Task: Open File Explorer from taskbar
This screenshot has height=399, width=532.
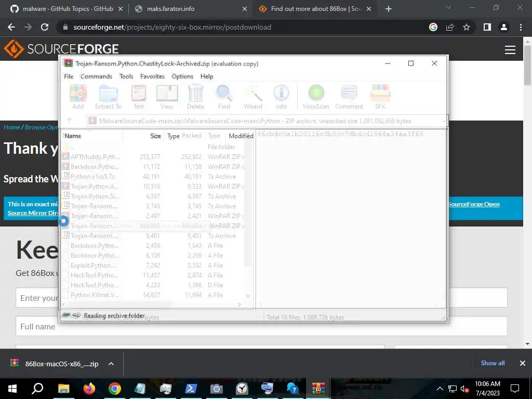Action: click(63, 389)
